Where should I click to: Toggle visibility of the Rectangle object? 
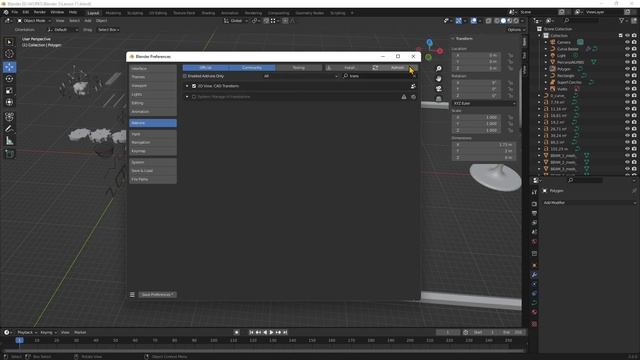[627, 76]
